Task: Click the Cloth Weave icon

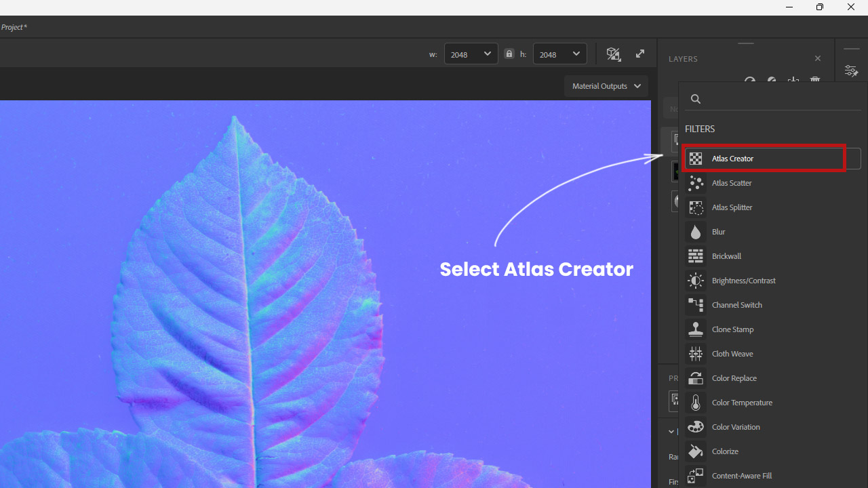Action: 696,354
